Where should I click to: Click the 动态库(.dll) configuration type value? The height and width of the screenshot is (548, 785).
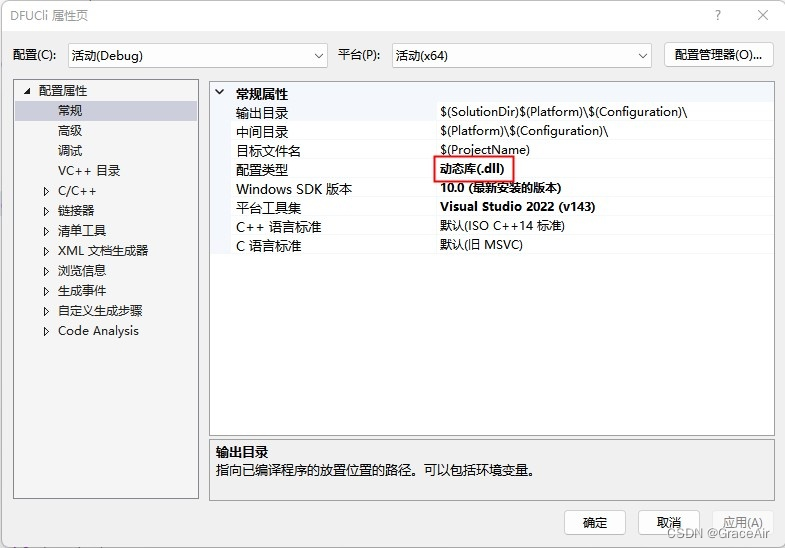coord(472,169)
